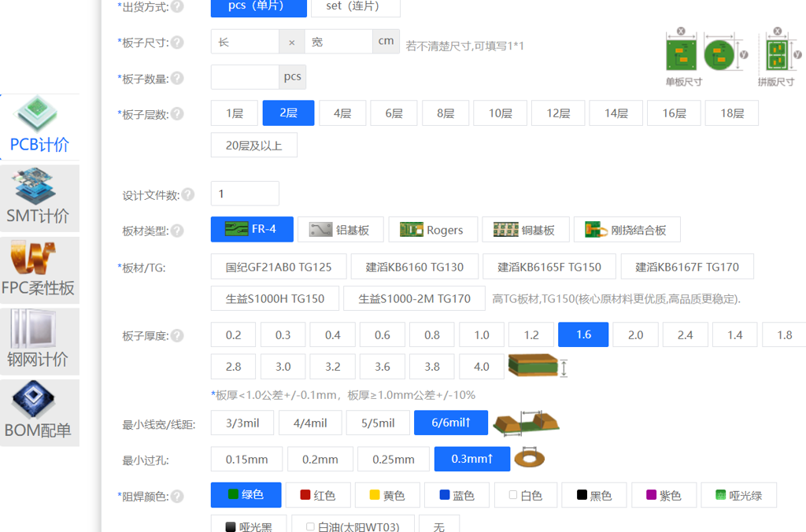This screenshot has height=532, width=806.
Task: Select 生益S1000H TG150 board material
Action: 275,298
